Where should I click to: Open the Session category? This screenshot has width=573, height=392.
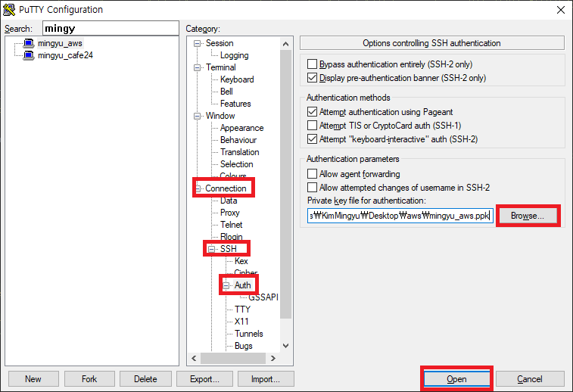tap(220, 43)
